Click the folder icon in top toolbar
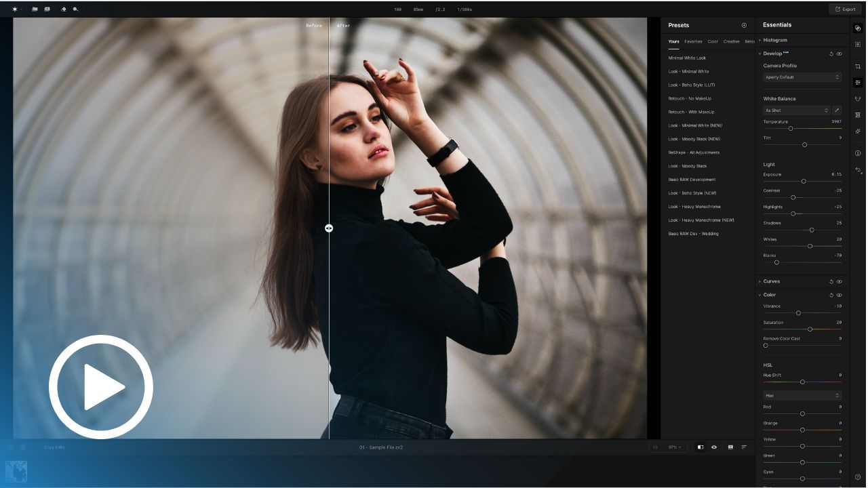868x488 pixels. pyautogui.click(x=35, y=9)
